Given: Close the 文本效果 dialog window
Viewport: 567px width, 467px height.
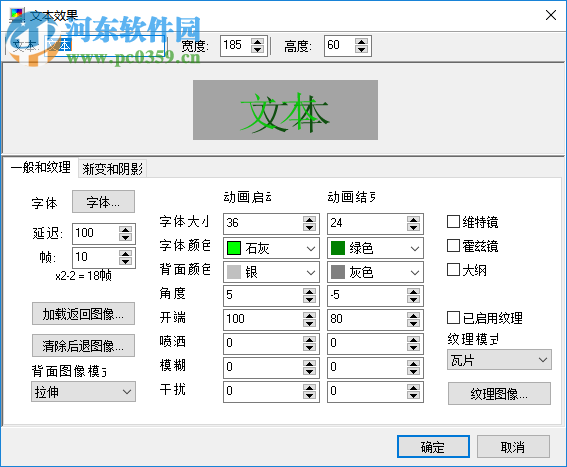Looking at the screenshot, I should pyautogui.click(x=551, y=15).
